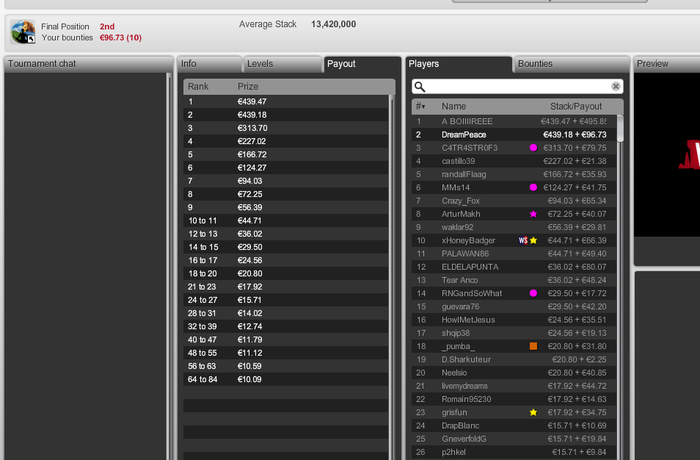The image size is (700, 460).
Task: Click the rank 3 prize €313.70
Action: click(252, 128)
